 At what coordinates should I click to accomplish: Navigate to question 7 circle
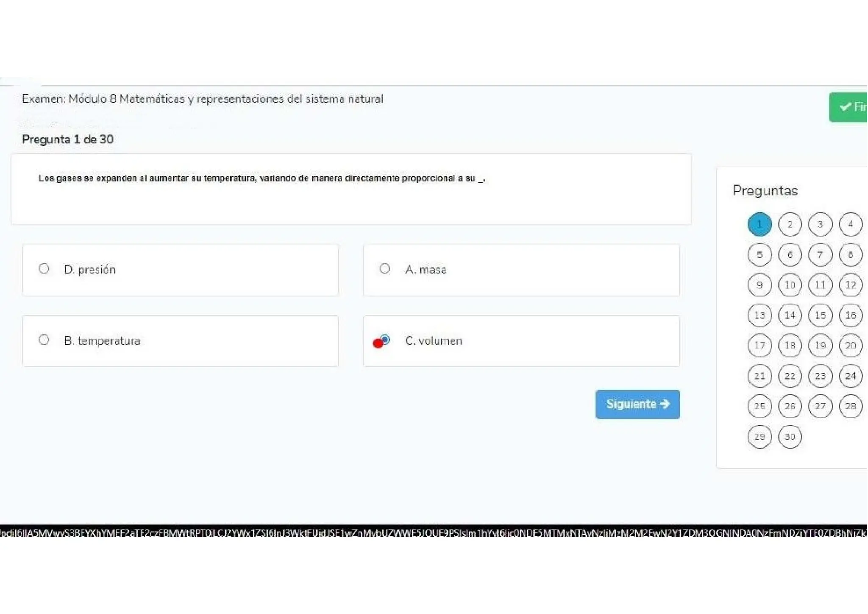click(x=820, y=255)
